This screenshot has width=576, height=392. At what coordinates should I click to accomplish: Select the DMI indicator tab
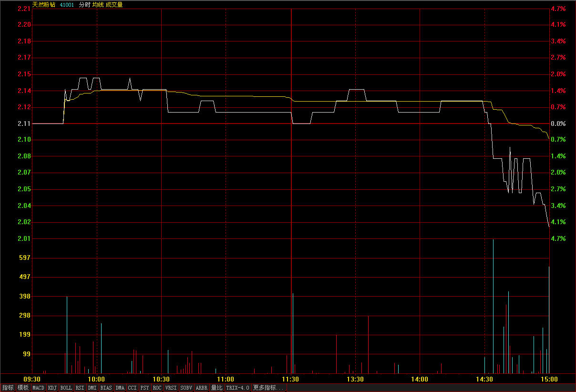click(93, 388)
